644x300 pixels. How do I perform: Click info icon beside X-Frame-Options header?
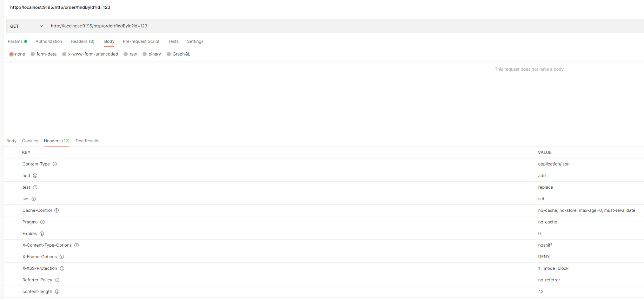(x=62, y=257)
